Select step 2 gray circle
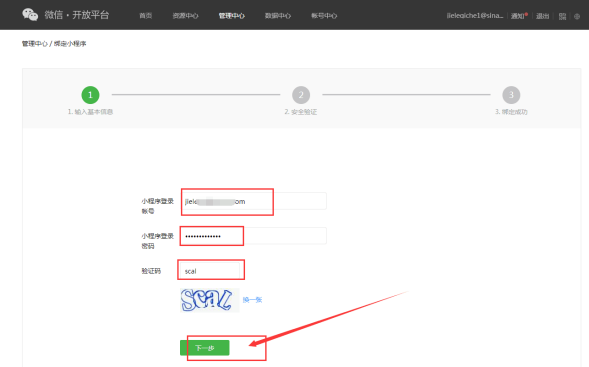Image resolution: width=589 pixels, height=367 pixels. [301, 95]
